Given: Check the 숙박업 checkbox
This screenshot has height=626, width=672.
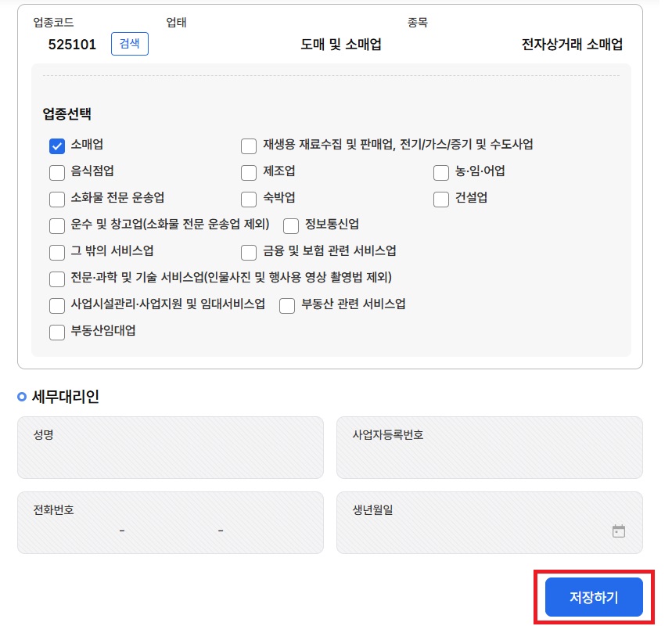Looking at the screenshot, I should [x=249, y=199].
